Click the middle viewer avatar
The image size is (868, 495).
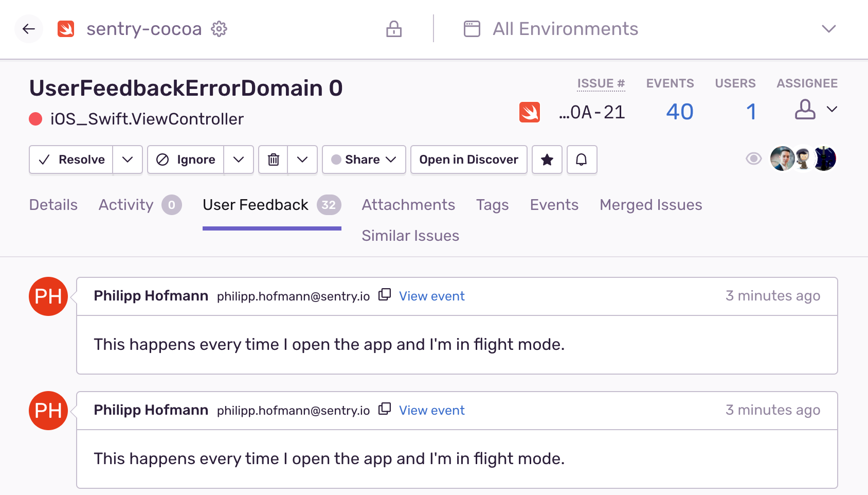pyautogui.click(x=803, y=158)
